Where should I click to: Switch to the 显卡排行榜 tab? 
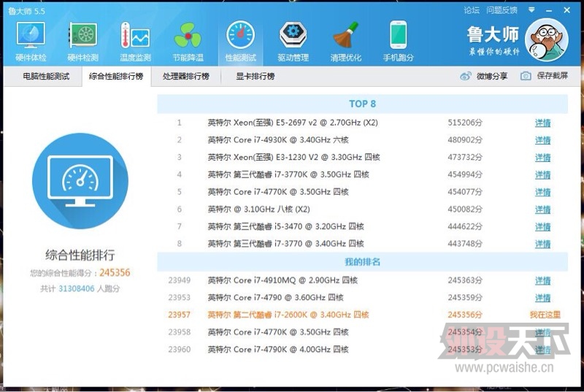coord(255,77)
